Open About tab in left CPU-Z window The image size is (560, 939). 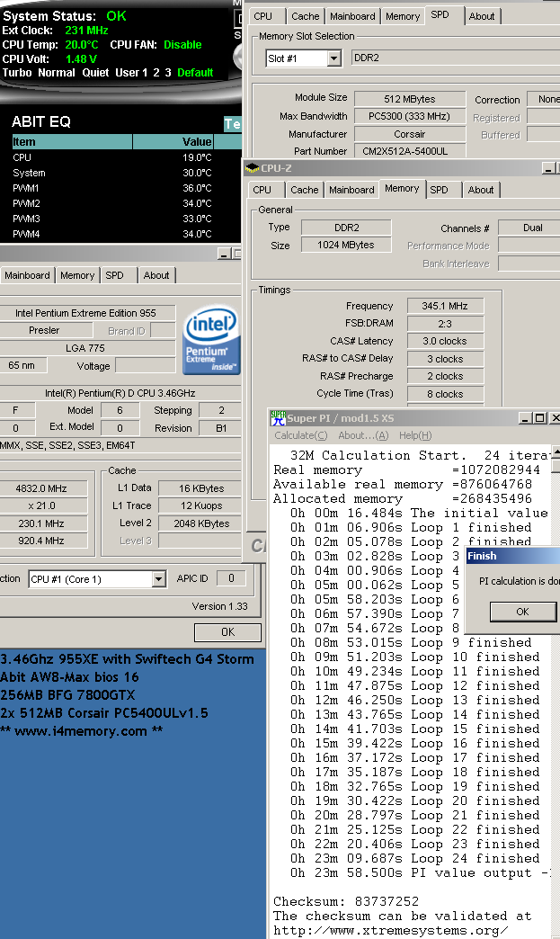pos(156,275)
